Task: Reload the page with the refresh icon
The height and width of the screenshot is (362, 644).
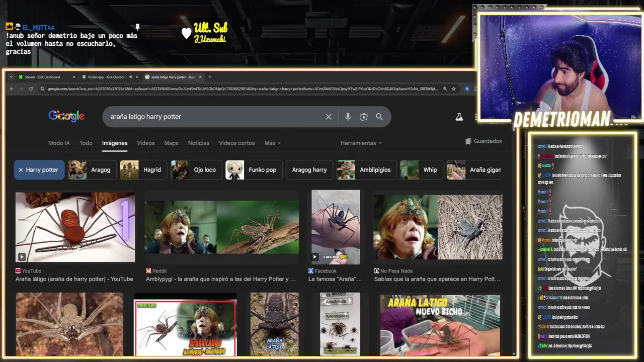Action: pyautogui.click(x=31, y=89)
